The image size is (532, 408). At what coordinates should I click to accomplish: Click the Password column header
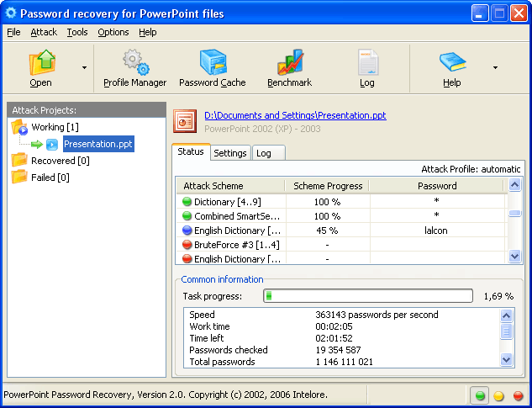[437, 186]
